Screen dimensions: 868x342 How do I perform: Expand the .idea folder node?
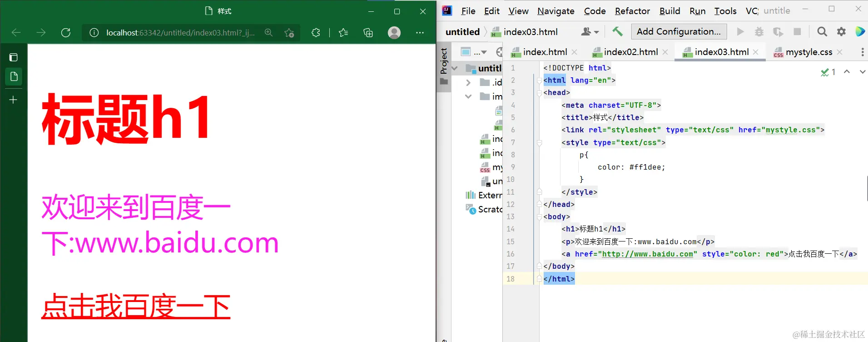(x=468, y=82)
